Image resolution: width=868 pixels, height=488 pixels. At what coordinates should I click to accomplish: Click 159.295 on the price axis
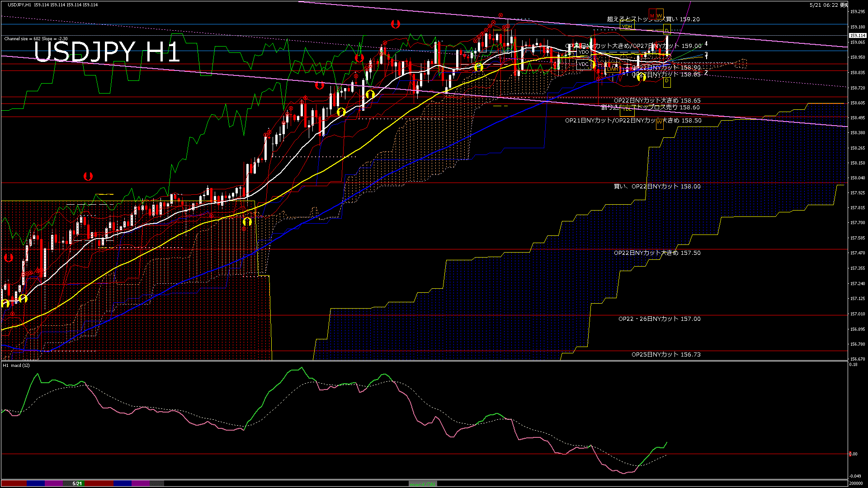[x=858, y=12]
